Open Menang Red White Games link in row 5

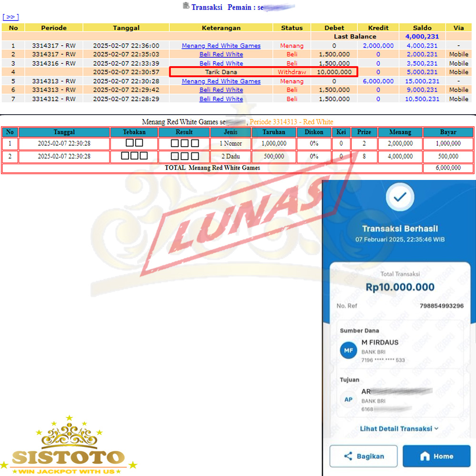coord(221,81)
